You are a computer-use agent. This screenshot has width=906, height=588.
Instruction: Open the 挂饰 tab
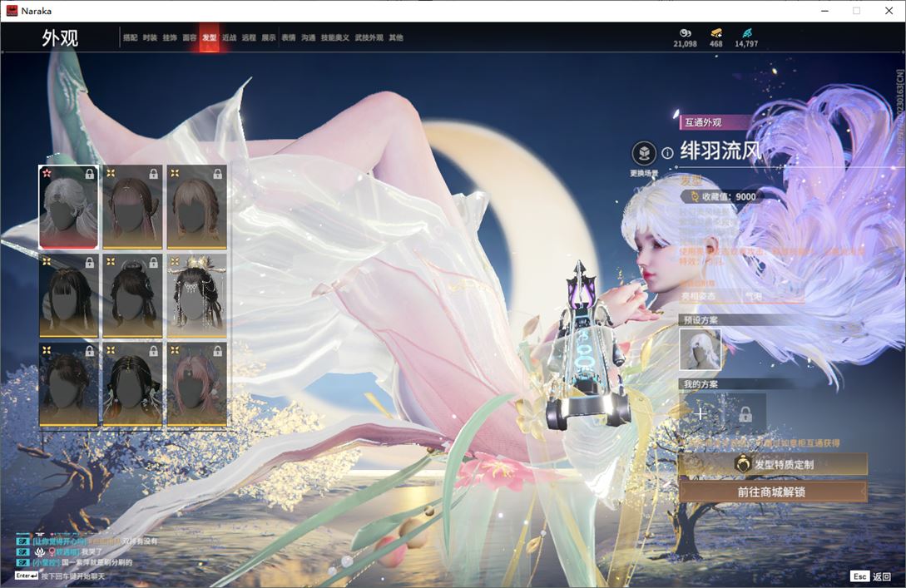click(x=170, y=37)
